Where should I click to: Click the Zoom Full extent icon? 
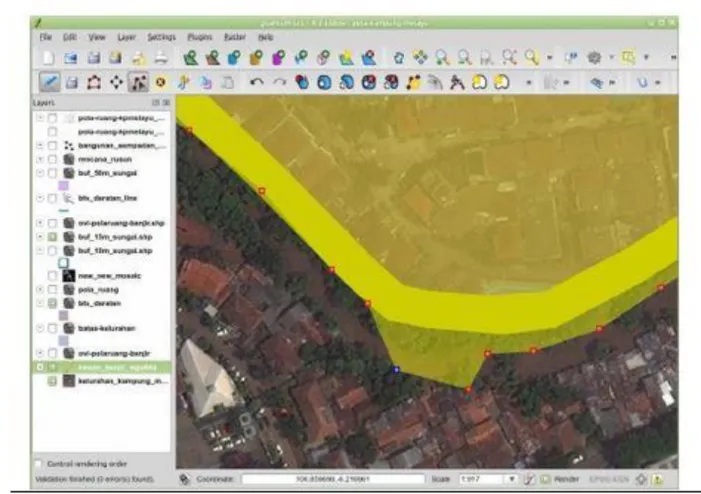click(509, 58)
